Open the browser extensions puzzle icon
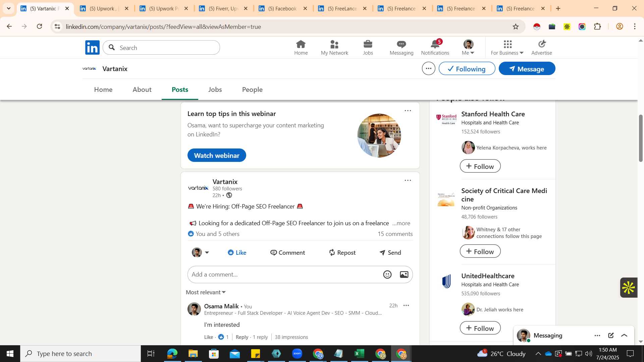The height and width of the screenshot is (362, 644). 597,26
